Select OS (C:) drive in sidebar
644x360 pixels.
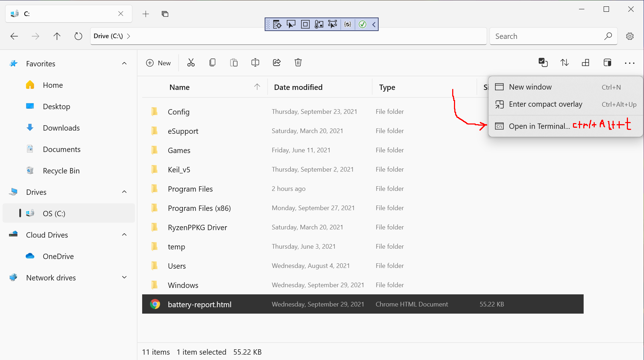coord(69,213)
